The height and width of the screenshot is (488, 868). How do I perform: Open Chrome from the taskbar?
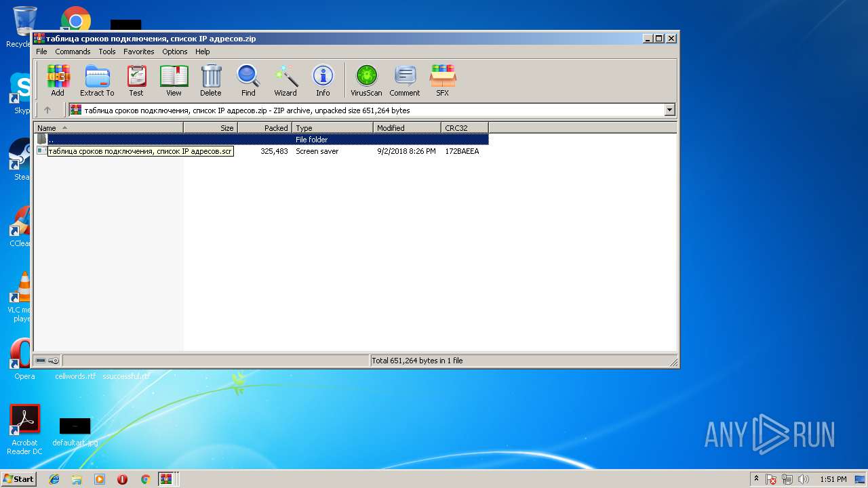click(x=145, y=479)
